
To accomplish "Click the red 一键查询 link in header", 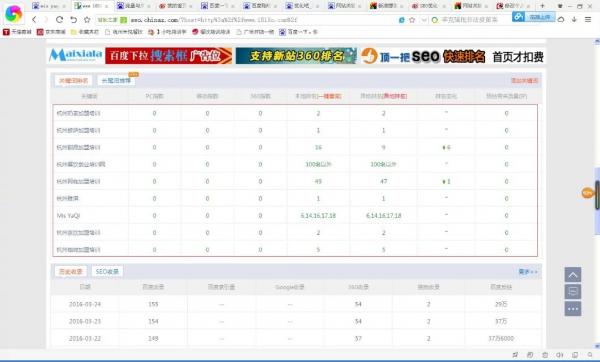I will coord(329,96).
